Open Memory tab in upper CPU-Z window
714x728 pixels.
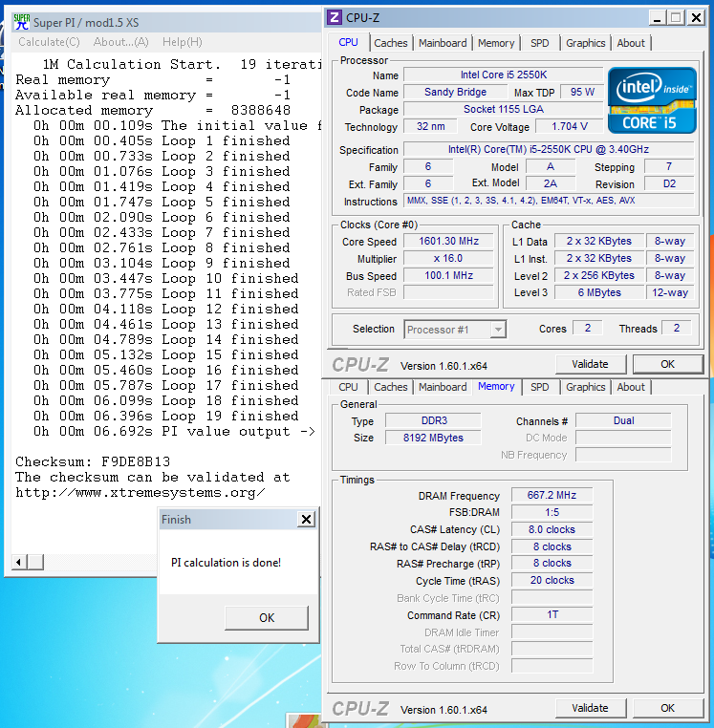(x=496, y=43)
